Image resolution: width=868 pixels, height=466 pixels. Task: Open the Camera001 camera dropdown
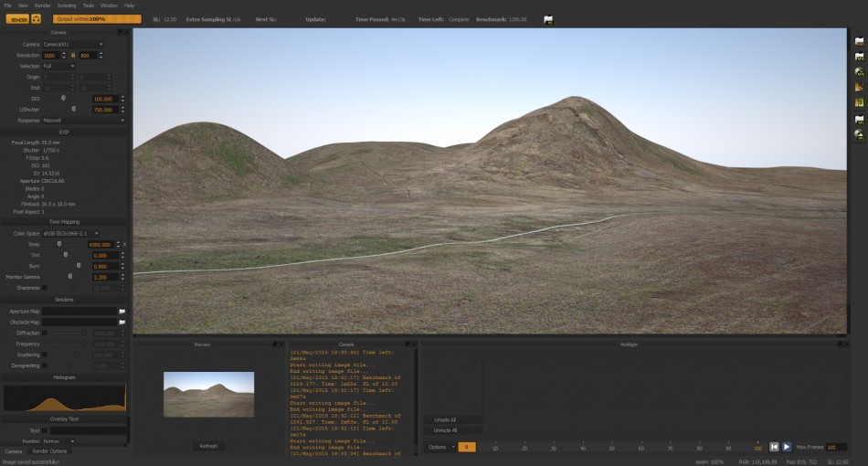pyautogui.click(x=73, y=44)
